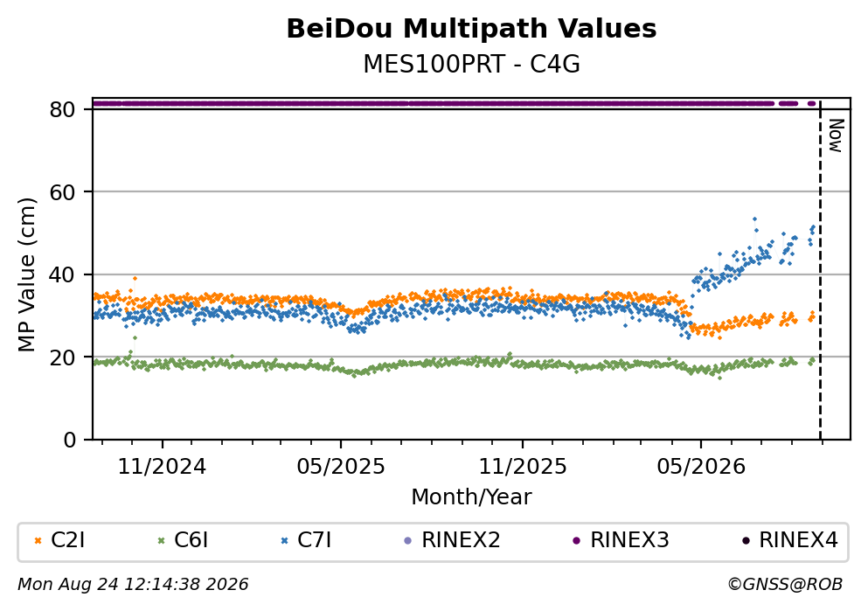Select the C6I legend label
868x611 pixels.
pyautogui.click(x=191, y=540)
